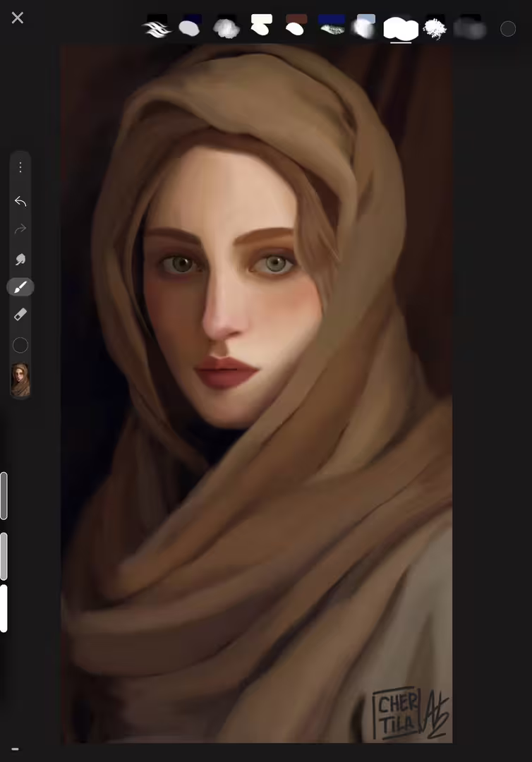Click the middle gray vertical slider

point(4,556)
